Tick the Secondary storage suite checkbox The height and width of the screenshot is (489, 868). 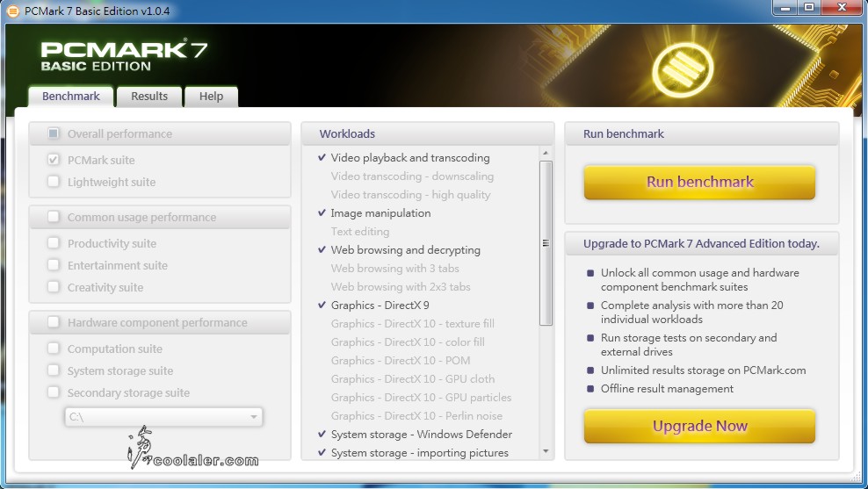tap(53, 392)
